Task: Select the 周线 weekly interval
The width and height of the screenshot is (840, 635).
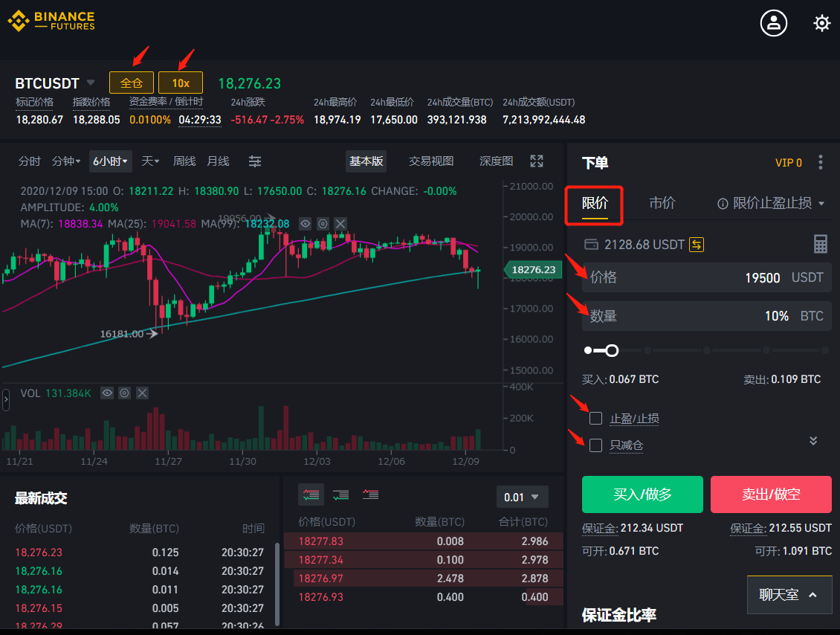Action: point(184,161)
